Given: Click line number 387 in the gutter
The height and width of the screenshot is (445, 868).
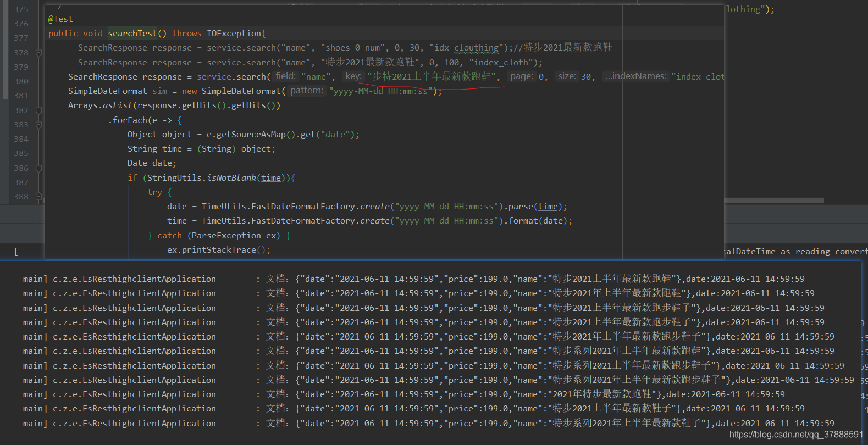Looking at the screenshot, I should point(21,182).
